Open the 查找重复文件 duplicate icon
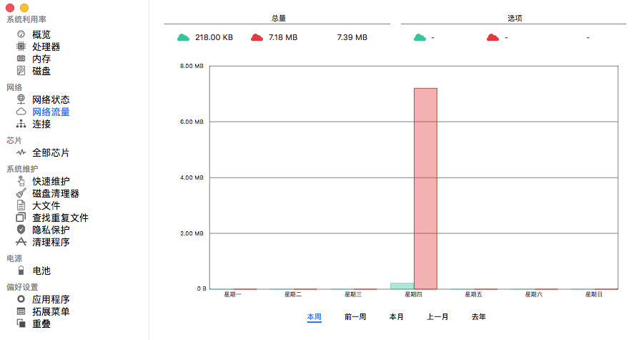This screenshot has height=340, width=644. tap(21, 217)
